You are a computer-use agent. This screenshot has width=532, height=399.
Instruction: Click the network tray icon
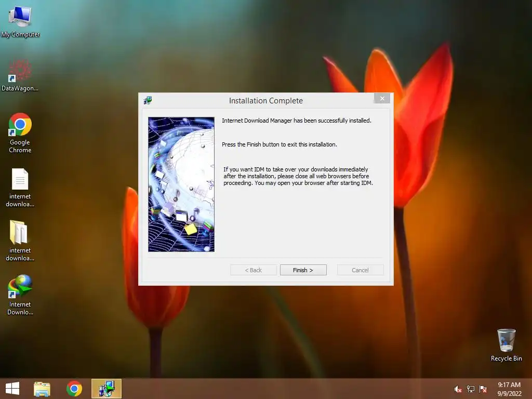click(x=471, y=389)
